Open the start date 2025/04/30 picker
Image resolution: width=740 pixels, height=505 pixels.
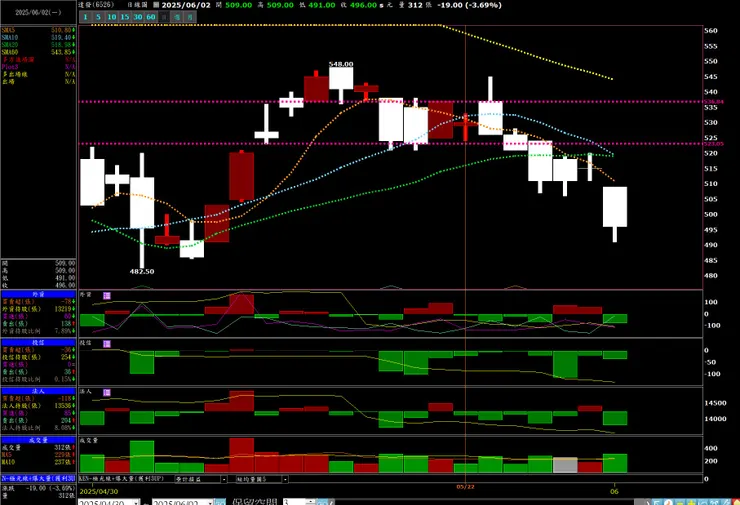click(109, 503)
